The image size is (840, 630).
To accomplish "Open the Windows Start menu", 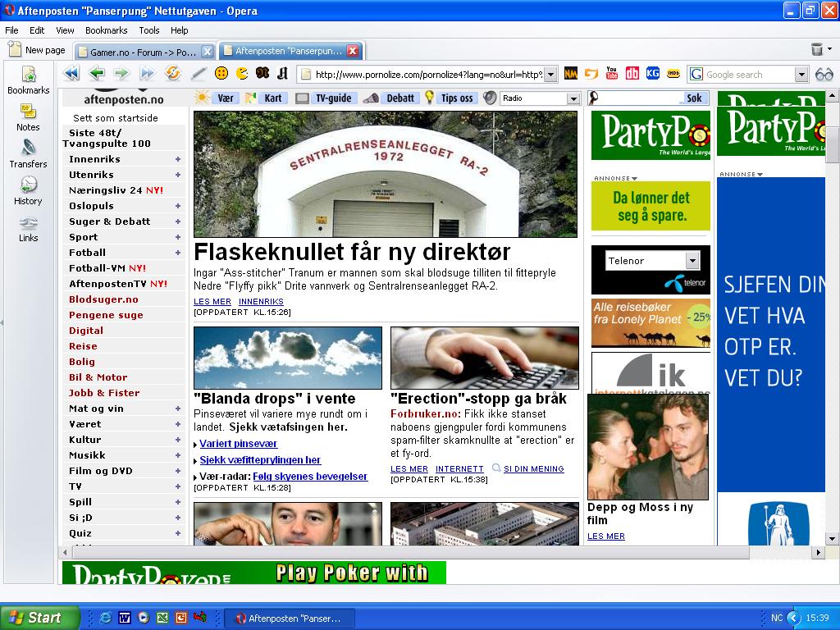I will point(40,618).
